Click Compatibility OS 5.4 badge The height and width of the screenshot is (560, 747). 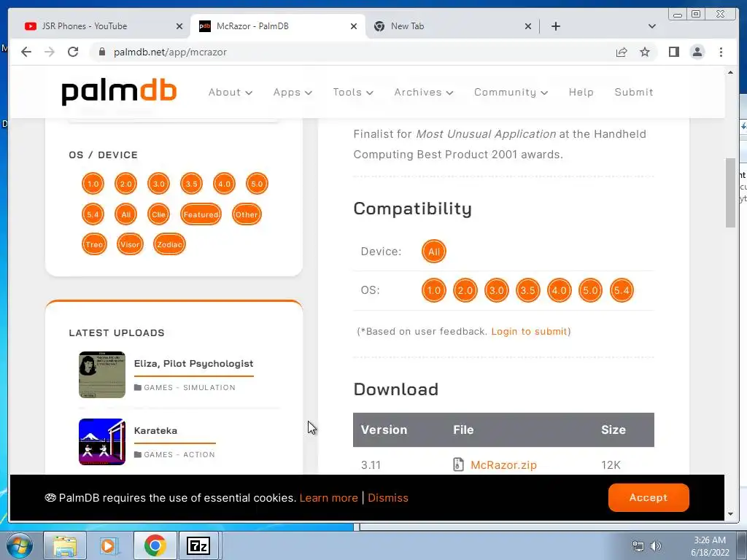pyautogui.click(x=622, y=290)
